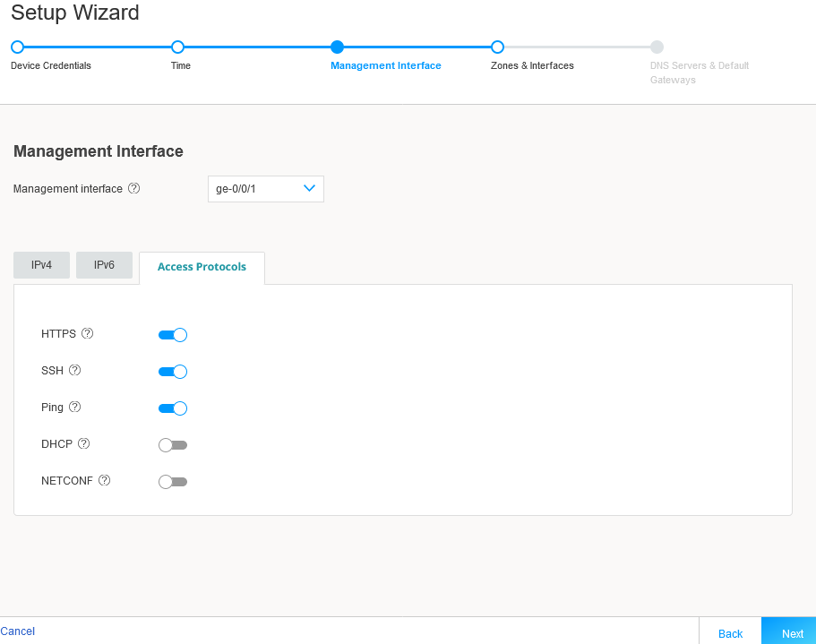Go back to the previous step
This screenshot has width=816, height=644.
pos(730,633)
